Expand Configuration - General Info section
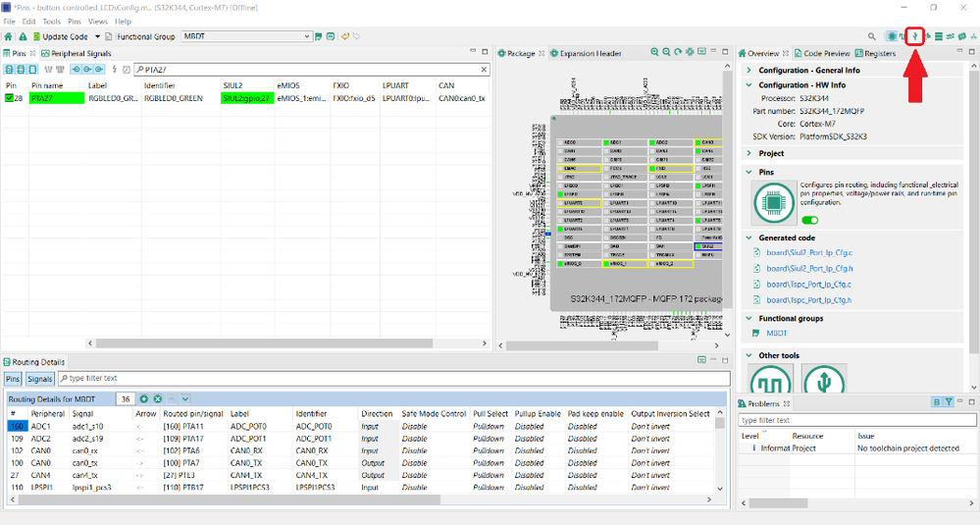Screen dimensions: 980x525 point(748,70)
